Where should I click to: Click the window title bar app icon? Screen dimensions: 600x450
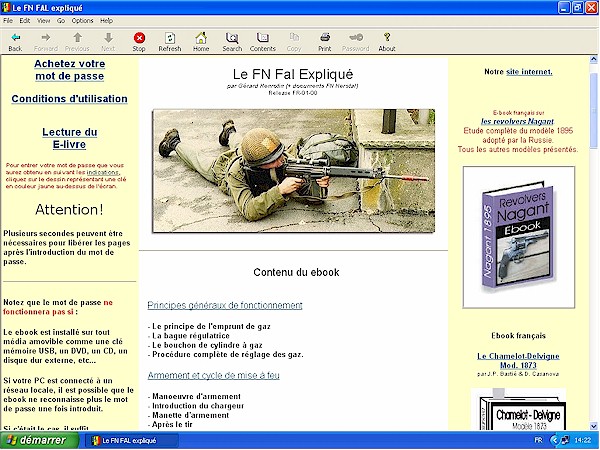click(6, 8)
